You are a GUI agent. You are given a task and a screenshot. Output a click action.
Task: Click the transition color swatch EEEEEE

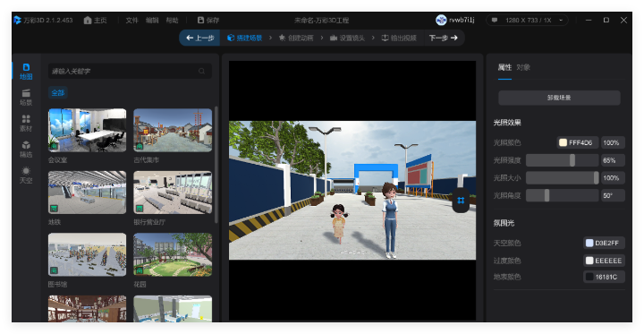(x=589, y=261)
